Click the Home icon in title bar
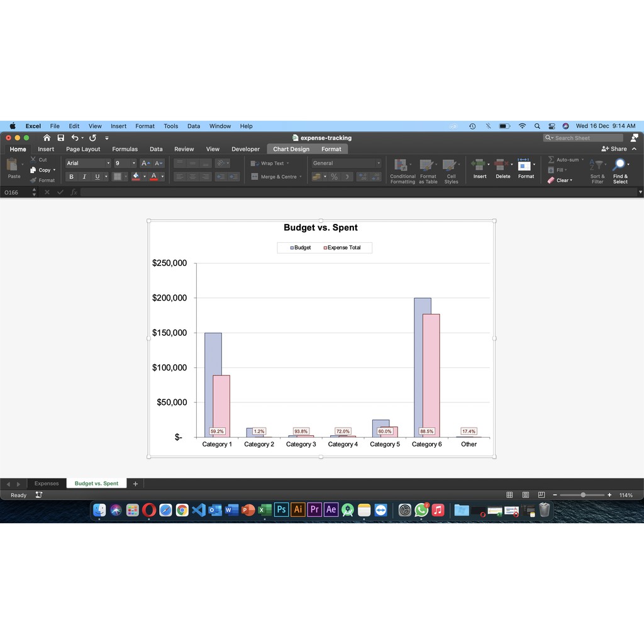Image resolution: width=644 pixels, height=644 pixels. point(47,138)
